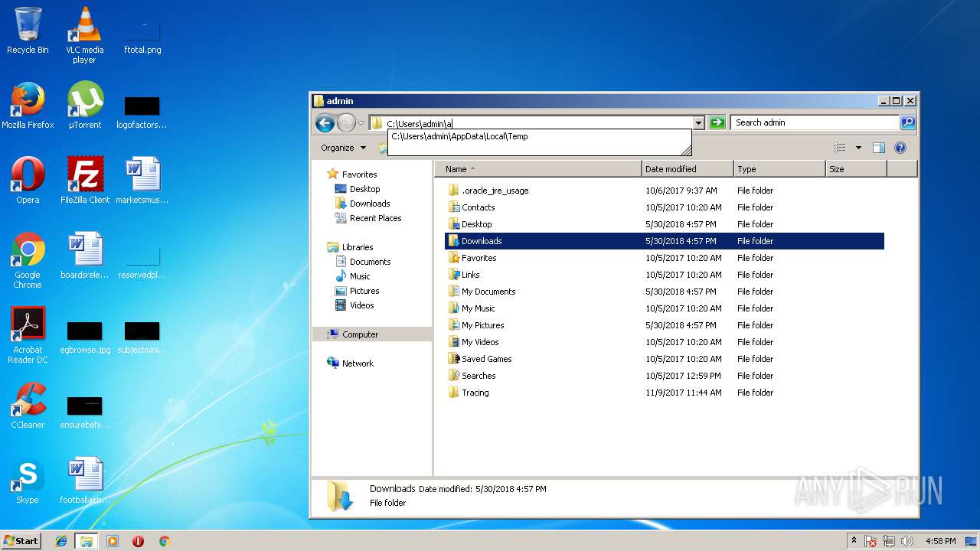Open view options dropdown arrow
The image size is (980, 551).
coord(858,148)
